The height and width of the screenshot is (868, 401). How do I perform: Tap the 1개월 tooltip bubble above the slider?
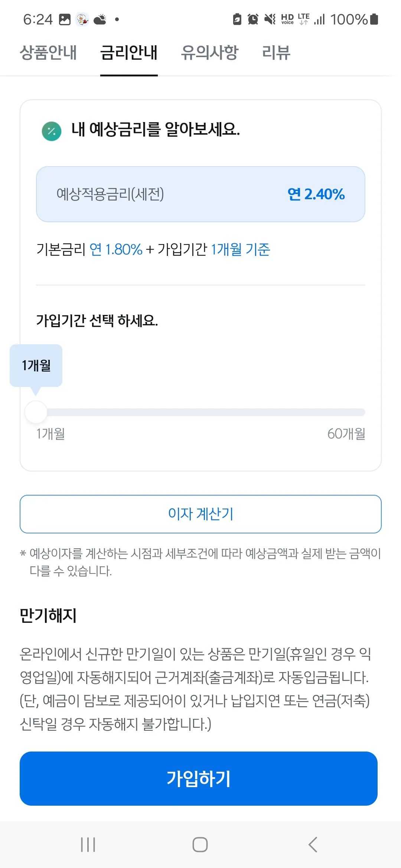coord(36,365)
